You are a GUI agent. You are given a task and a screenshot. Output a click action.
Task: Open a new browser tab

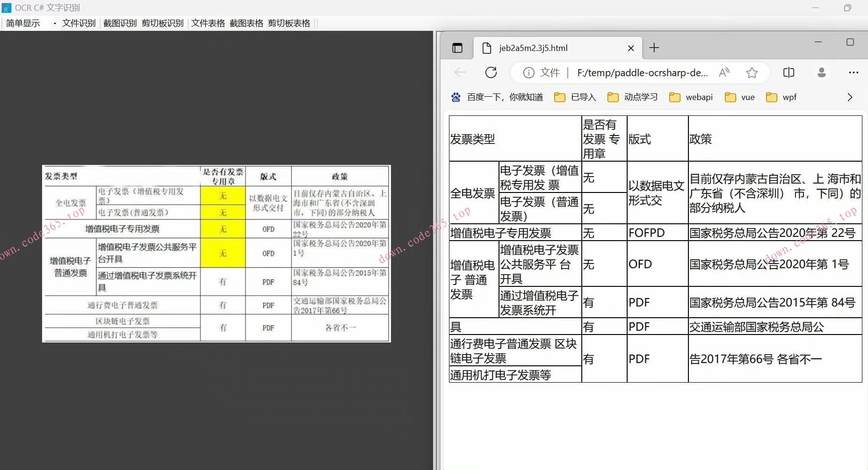(654, 48)
